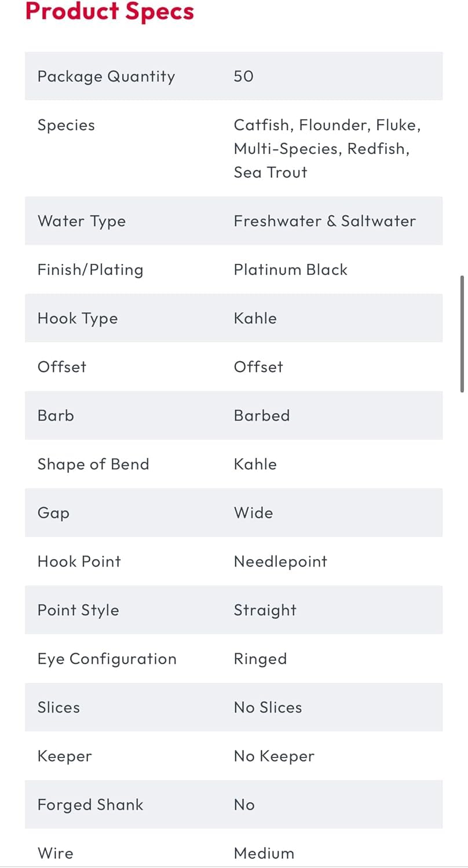Select the Hook Type Kahle value

255,318
